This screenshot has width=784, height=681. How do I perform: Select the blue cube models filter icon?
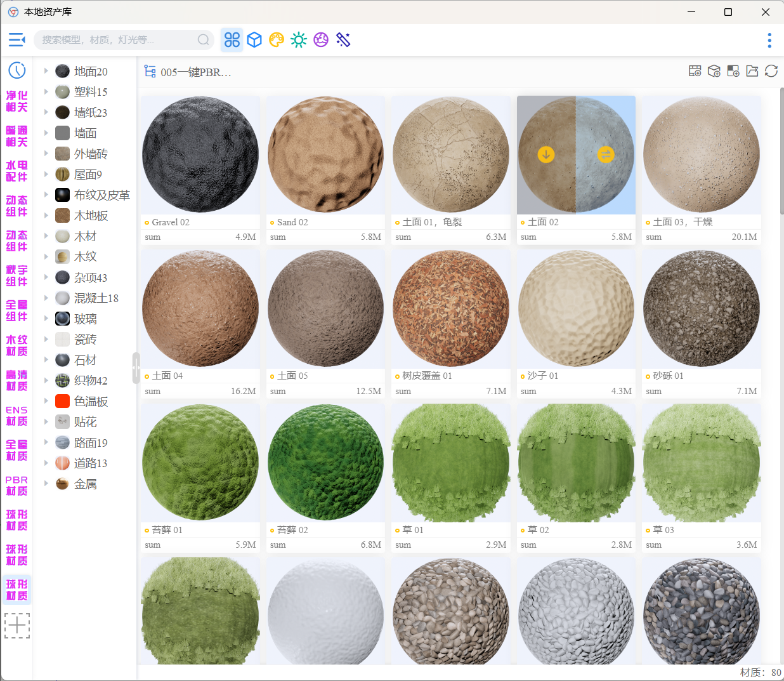click(254, 40)
